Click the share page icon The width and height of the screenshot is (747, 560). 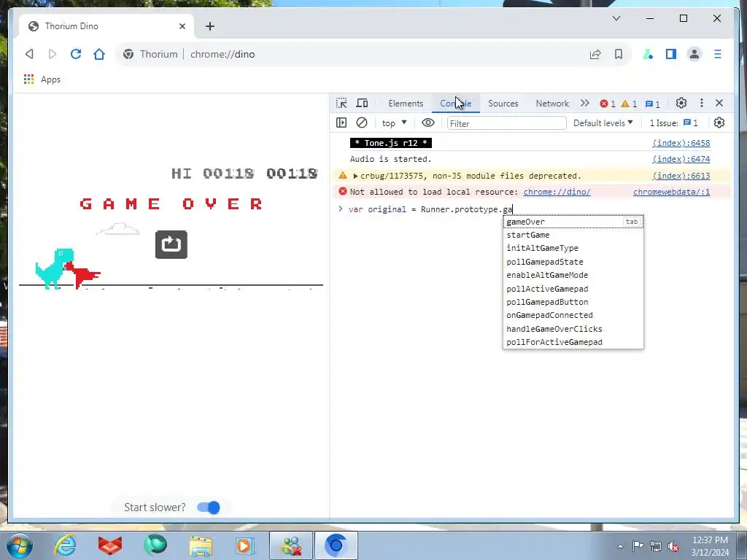[595, 54]
